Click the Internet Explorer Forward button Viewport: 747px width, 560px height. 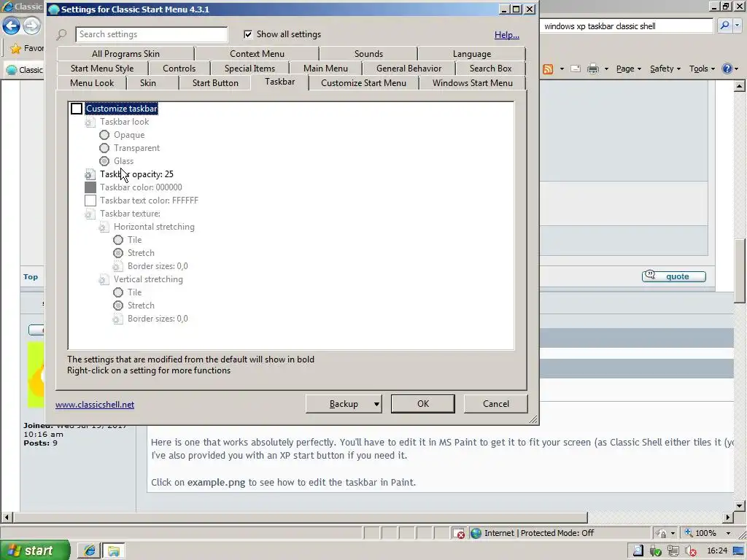click(31, 26)
